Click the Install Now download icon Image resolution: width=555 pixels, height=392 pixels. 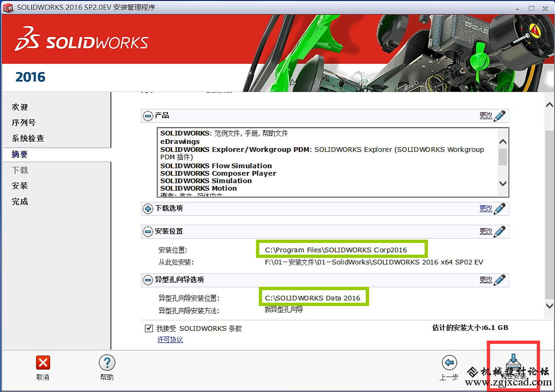click(513, 363)
